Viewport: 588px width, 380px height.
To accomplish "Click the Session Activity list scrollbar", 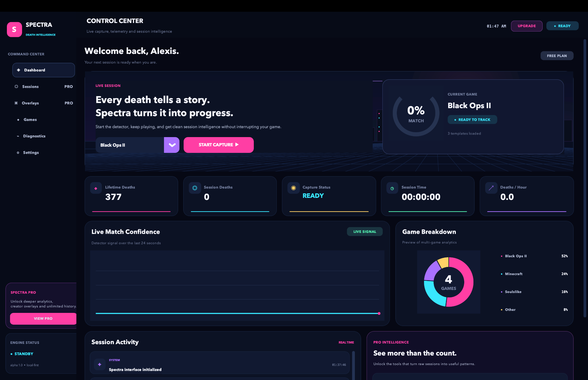I will coord(353,366).
